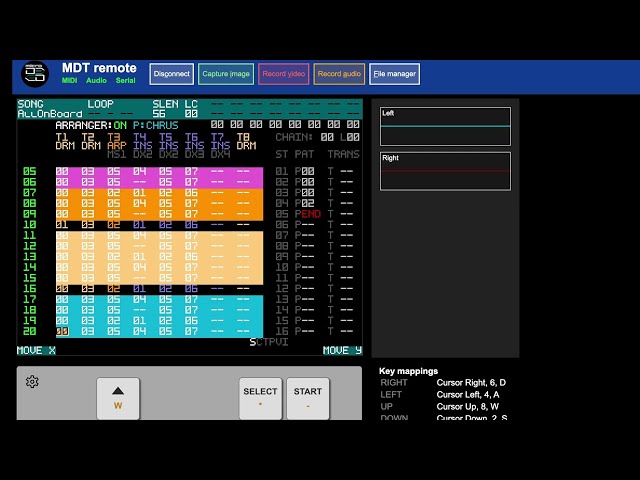Start Record video
The width and height of the screenshot is (640, 480).
click(284, 74)
